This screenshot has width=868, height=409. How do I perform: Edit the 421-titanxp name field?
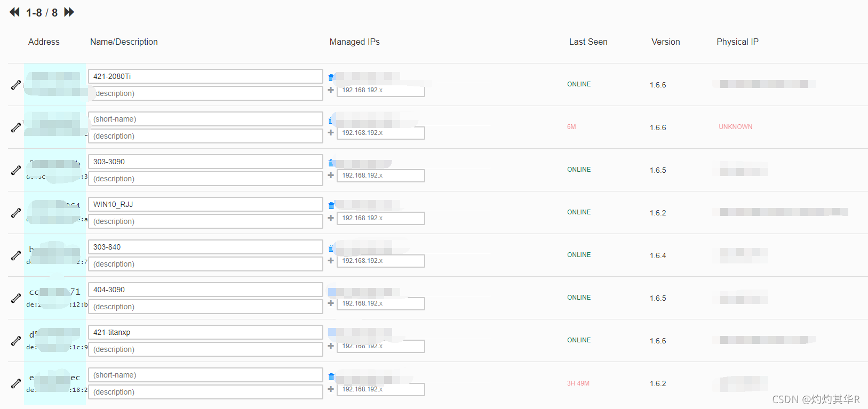click(205, 332)
